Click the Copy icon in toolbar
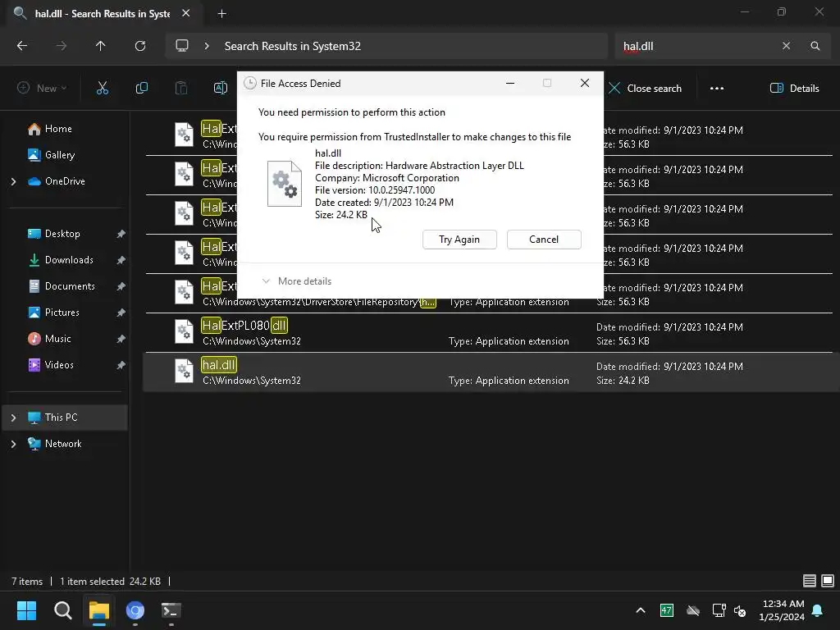 [x=142, y=89]
